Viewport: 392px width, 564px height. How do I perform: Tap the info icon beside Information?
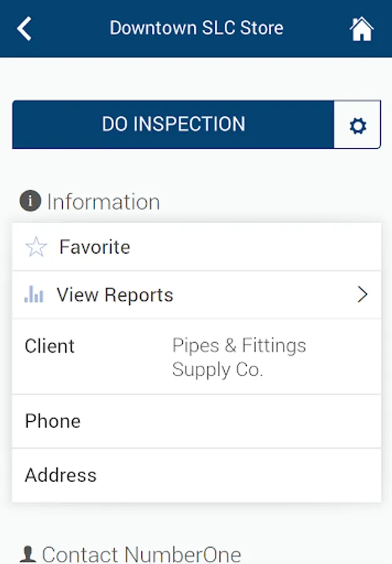[x=30, y=202]
